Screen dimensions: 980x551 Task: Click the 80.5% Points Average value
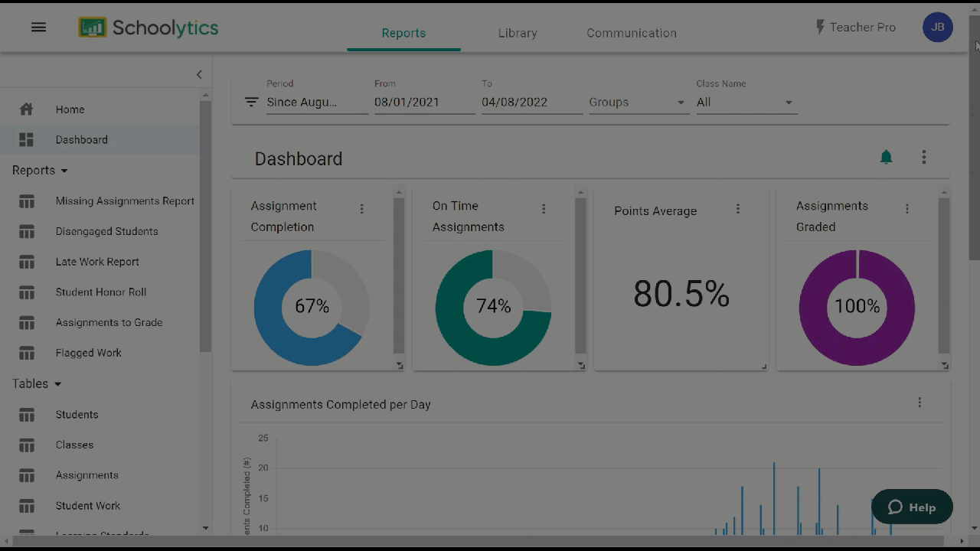tap(681, 294)
